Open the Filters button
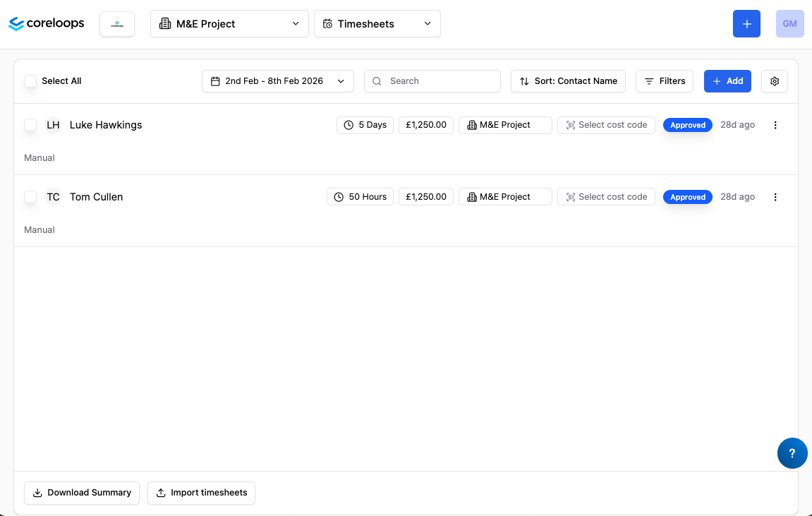The height and width of the screenshot is (516, 812). (x=665, y=81)
